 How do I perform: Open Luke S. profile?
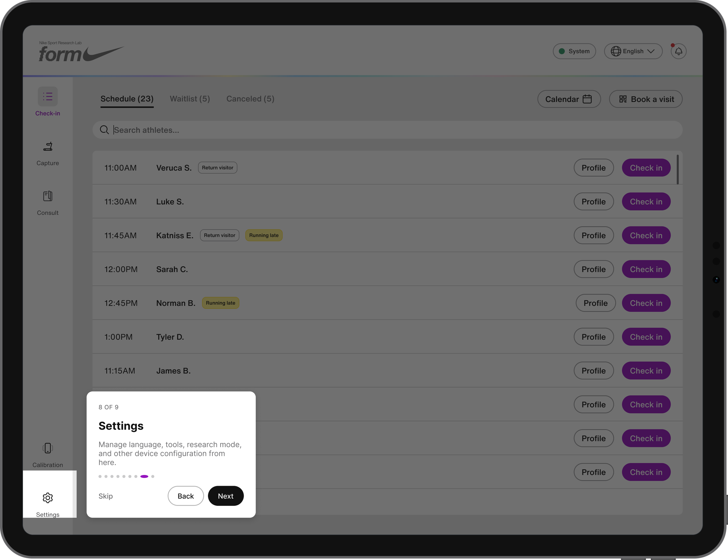594,201
